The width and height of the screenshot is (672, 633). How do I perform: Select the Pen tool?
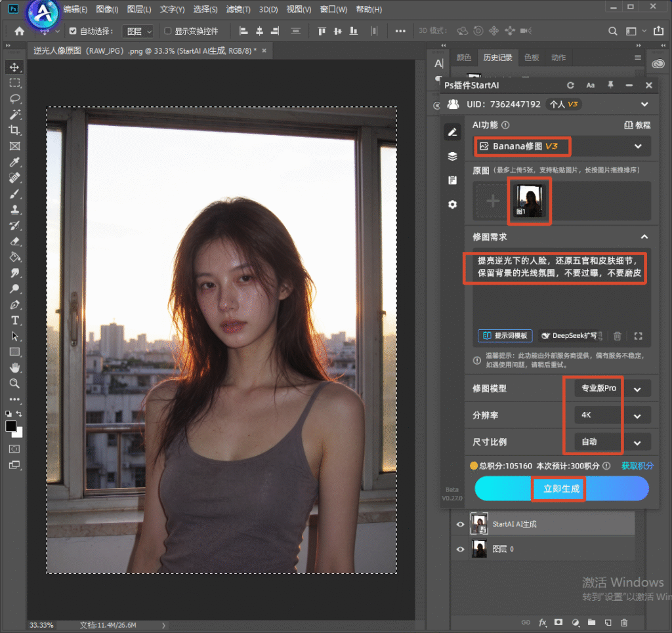click(x=14, y=304)
